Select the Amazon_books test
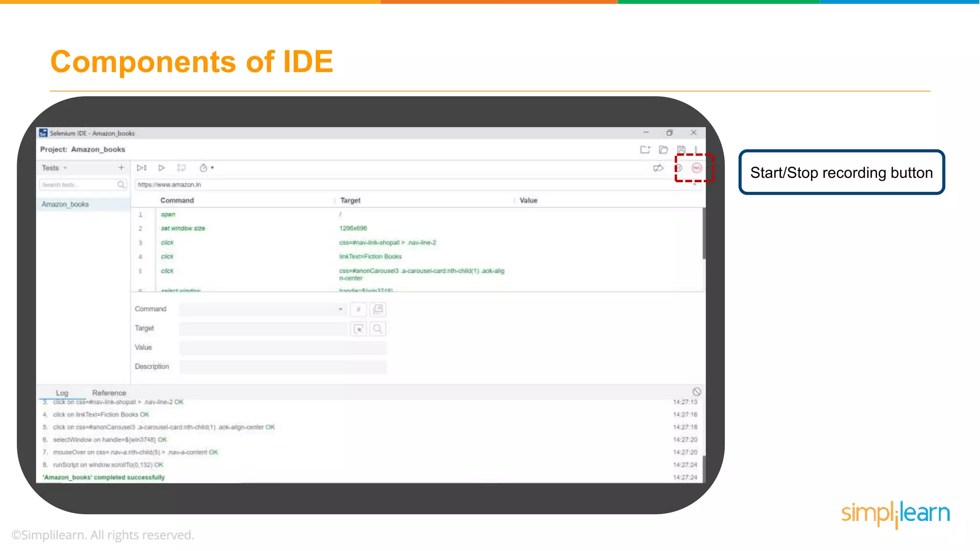The width and height of the screenshot is (980, 551). [83, 204]
